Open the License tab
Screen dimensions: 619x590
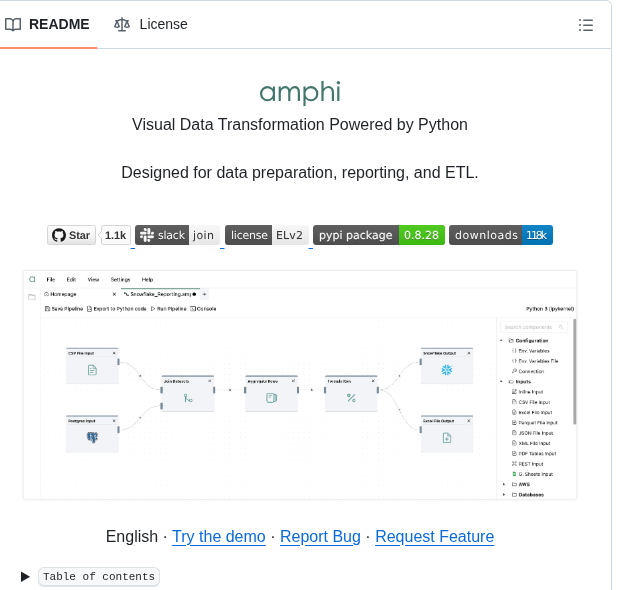[x=150, y=24]
